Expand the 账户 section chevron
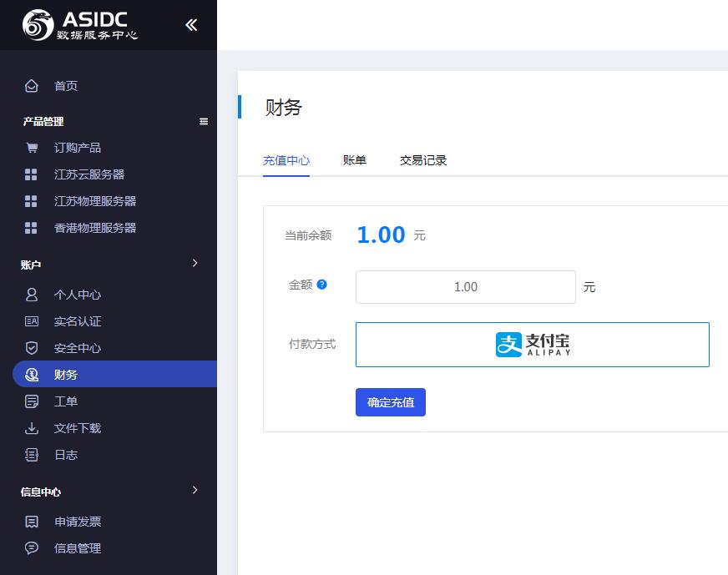The width and height of the screenshot is (728, 575). [195, 263]
